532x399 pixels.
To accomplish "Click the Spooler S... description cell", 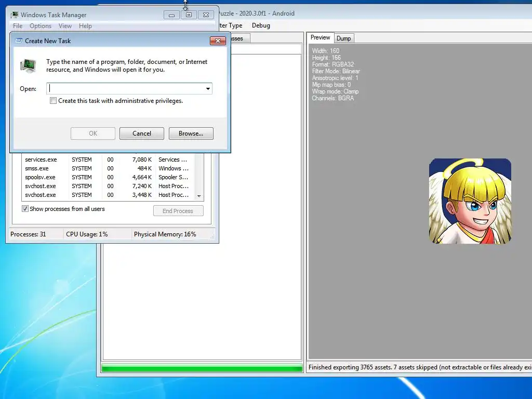I will tap(173, 177).
